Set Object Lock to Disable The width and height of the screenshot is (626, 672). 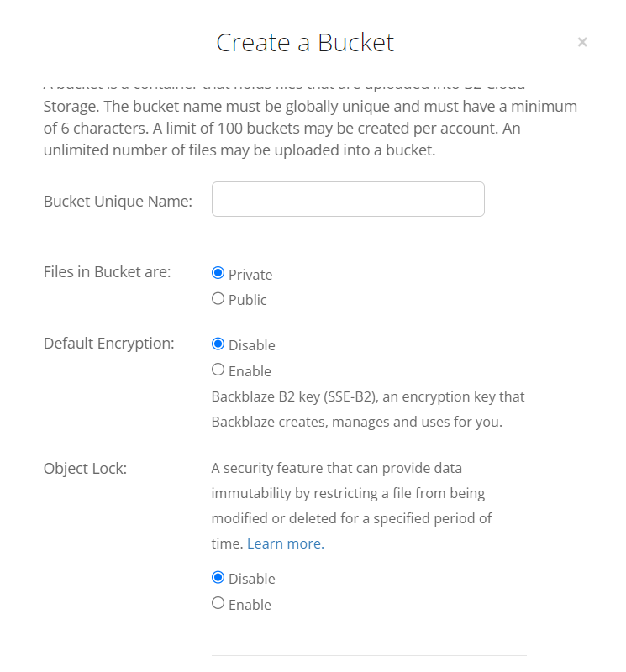218,577
